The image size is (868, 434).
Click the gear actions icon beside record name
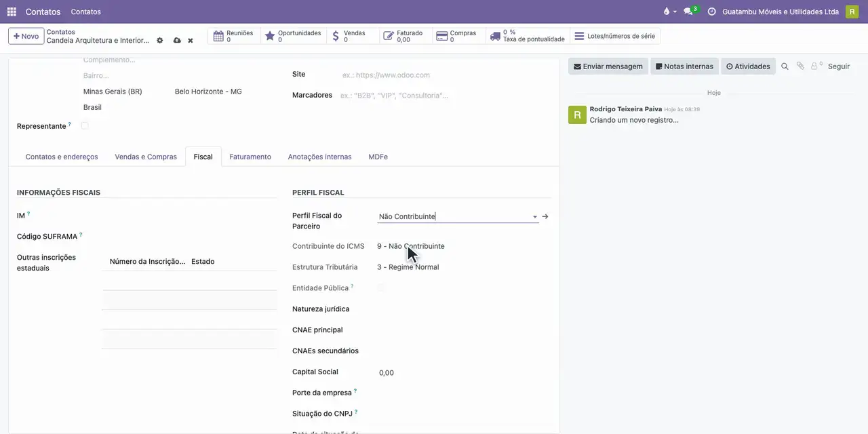pyautogui.click(x=160, y=41)
